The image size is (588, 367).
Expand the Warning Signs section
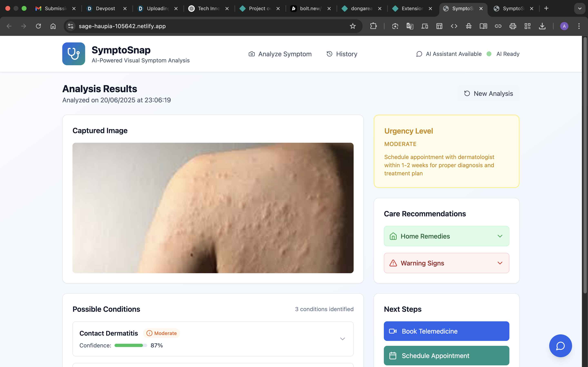tap(446, 263)
